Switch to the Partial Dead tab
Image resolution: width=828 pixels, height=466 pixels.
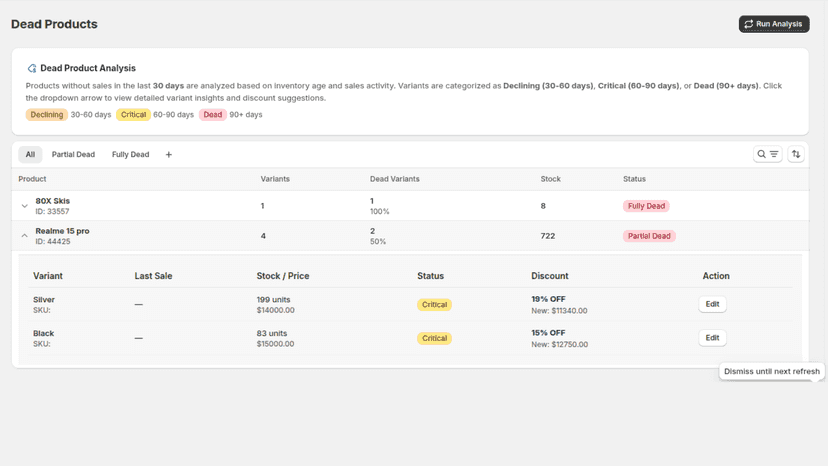(x=73, y=155)
